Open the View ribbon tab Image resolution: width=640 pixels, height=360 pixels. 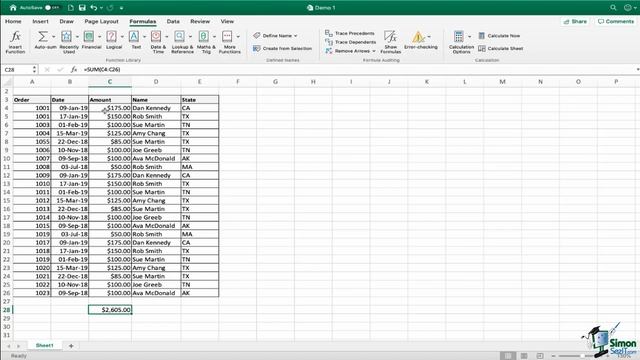(227, 21)
